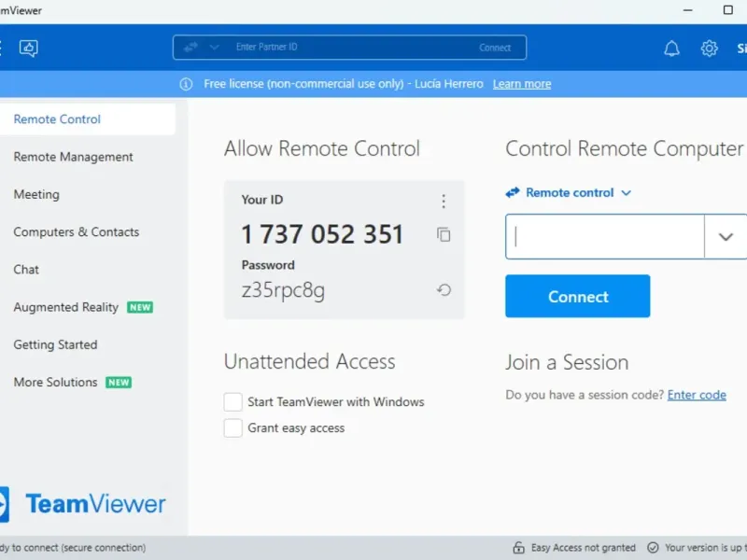
Task: Click the TeamViewer logo in the sidebar
Action: point(83,504)
